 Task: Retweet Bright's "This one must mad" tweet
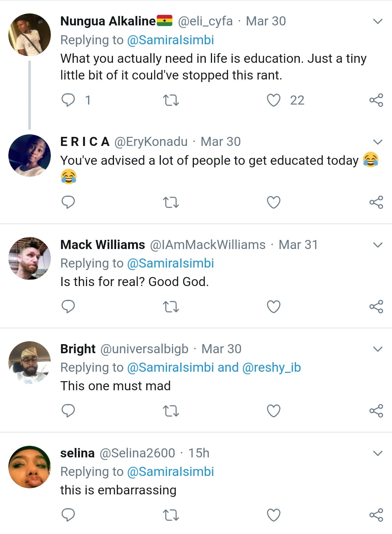pos(171,411)
